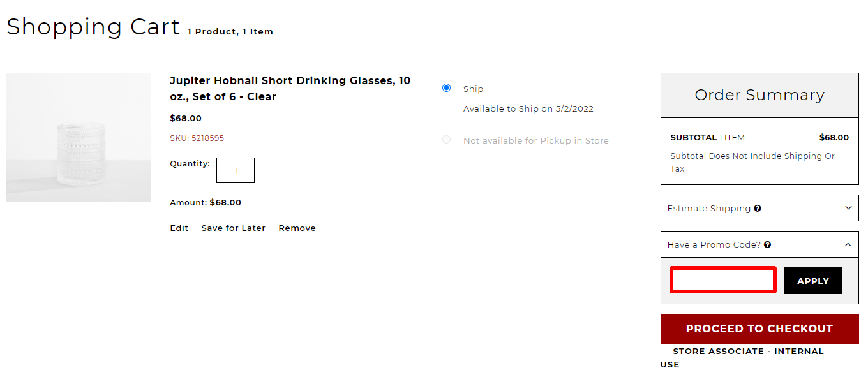The height and width of the screenshot is (370, 868).
Task: Open the Edit link for the cart item
Action: click(x=179, y=228)
